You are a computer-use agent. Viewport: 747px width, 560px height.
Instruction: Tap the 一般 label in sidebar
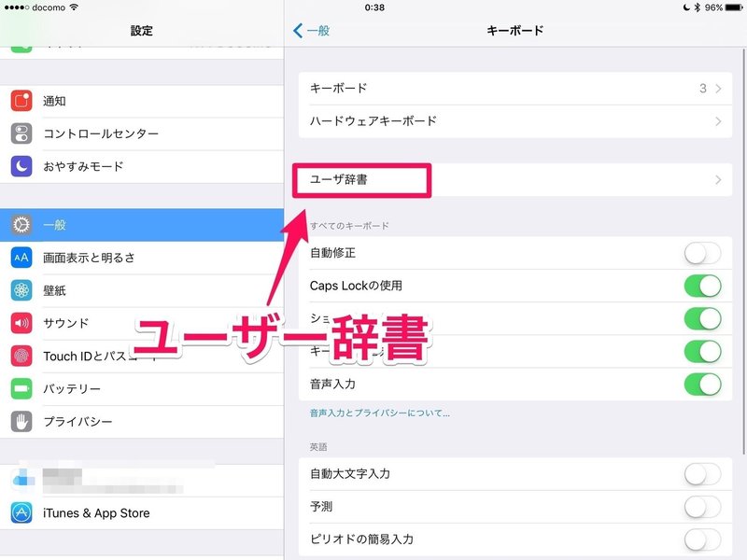point(54,225)
